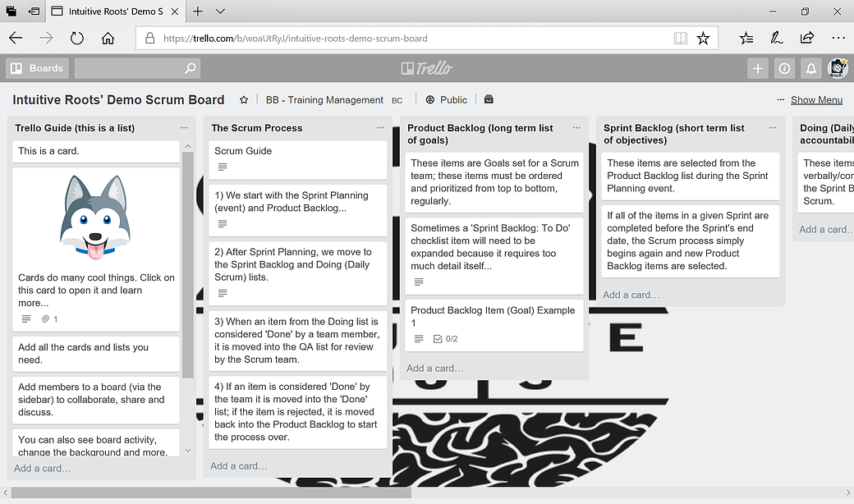Viewport: 854px width, 504px height.
Task: Click the browser address bar URL
Action: pos(295,38)
